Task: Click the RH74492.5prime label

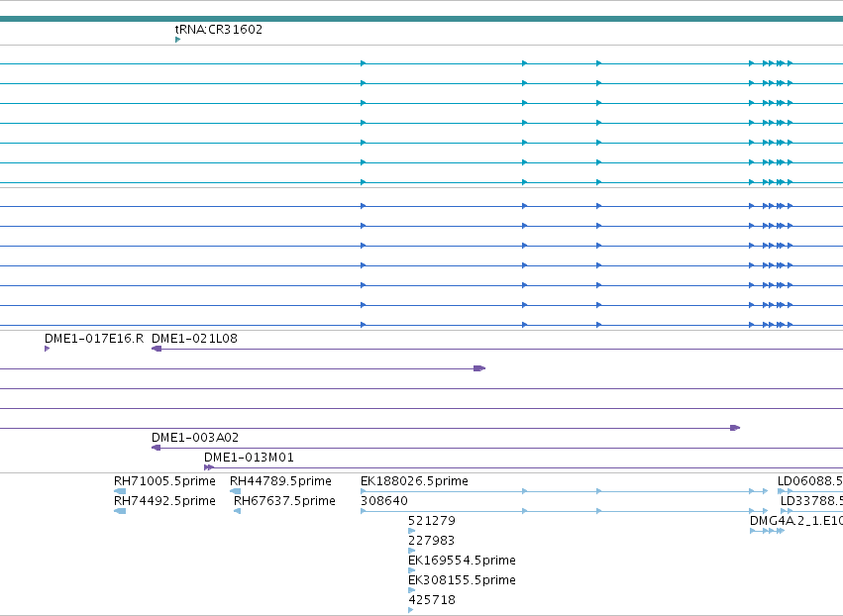Action: [x=164, y=501]
